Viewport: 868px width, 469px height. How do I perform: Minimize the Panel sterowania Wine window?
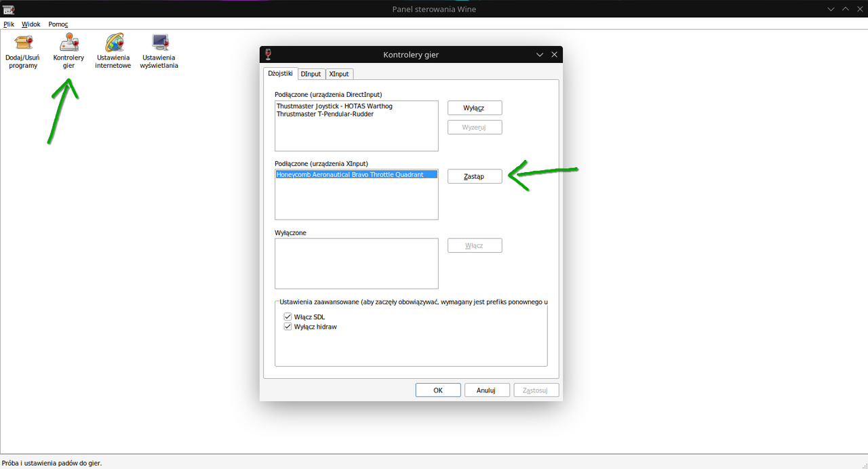click(x=831, y=9)
